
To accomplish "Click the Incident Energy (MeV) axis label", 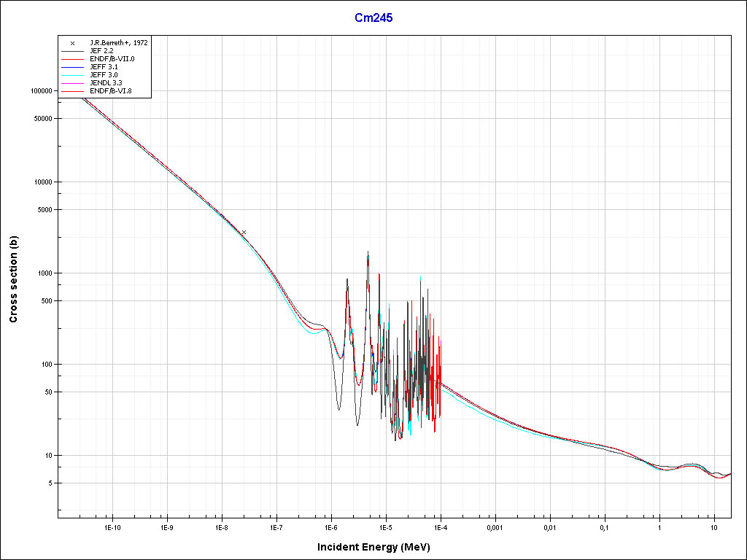I will pos(379,547).
